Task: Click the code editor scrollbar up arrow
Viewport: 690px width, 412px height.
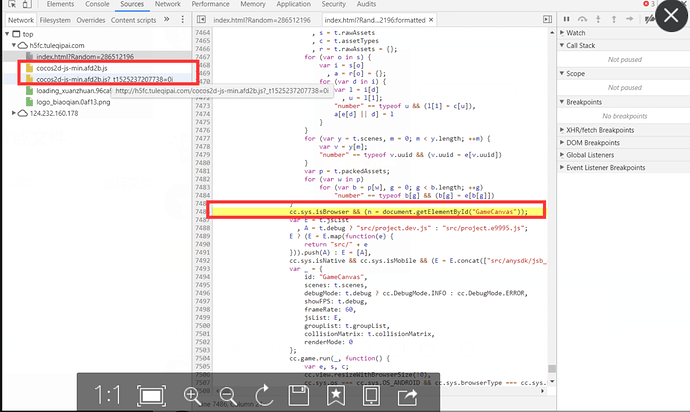Action: [552, 33]
